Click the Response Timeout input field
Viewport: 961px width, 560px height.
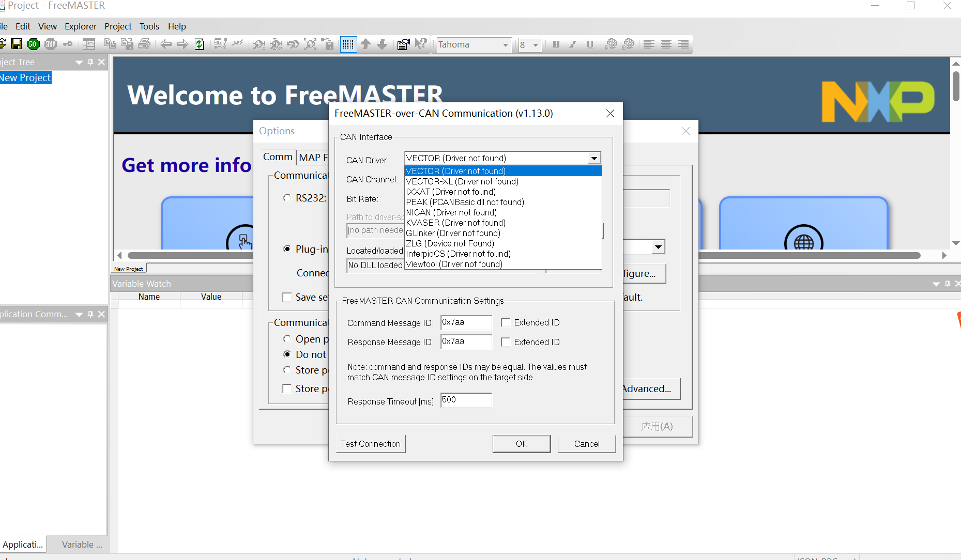[x=465, y=400]
